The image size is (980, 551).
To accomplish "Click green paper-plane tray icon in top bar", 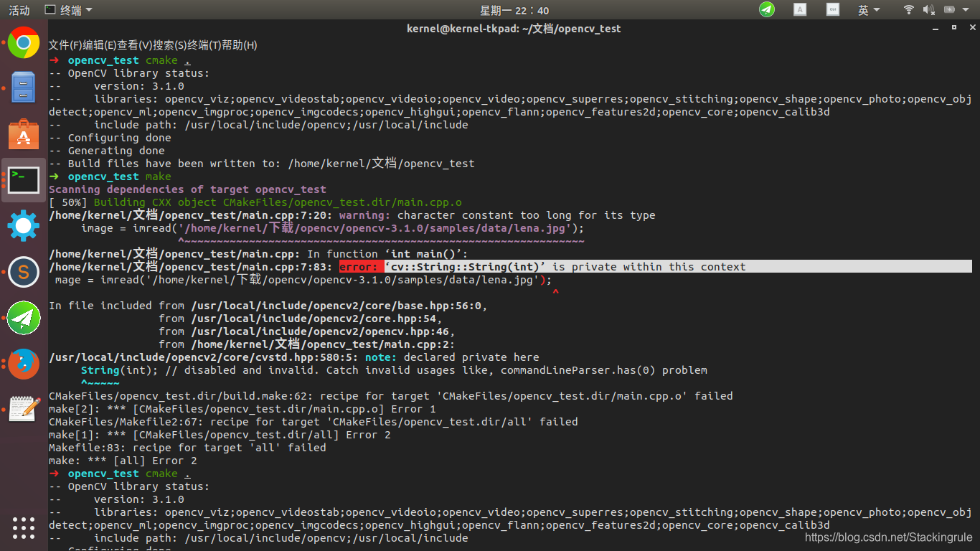I will coord(767,9).
